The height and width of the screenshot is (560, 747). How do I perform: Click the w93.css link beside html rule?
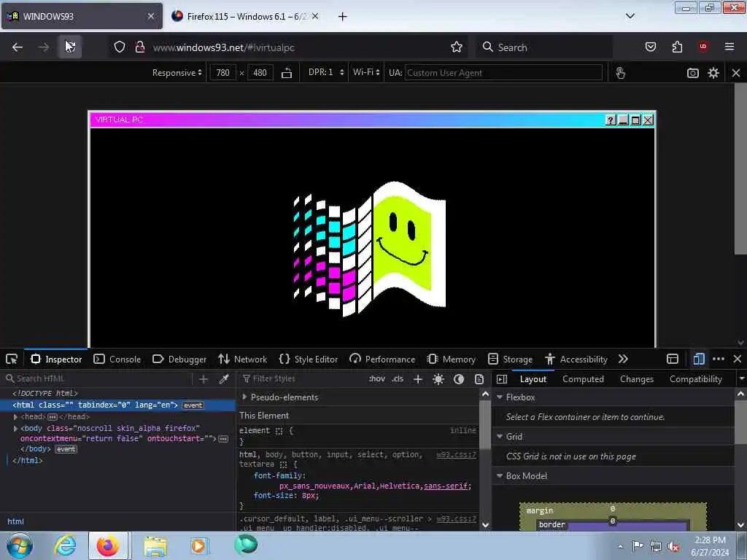pos(457,455)
